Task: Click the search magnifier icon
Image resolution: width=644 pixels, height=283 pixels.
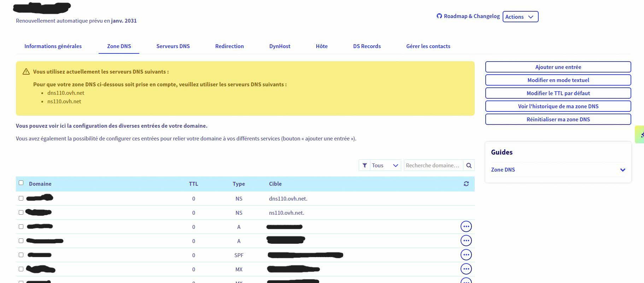Action: click(469, 165)
